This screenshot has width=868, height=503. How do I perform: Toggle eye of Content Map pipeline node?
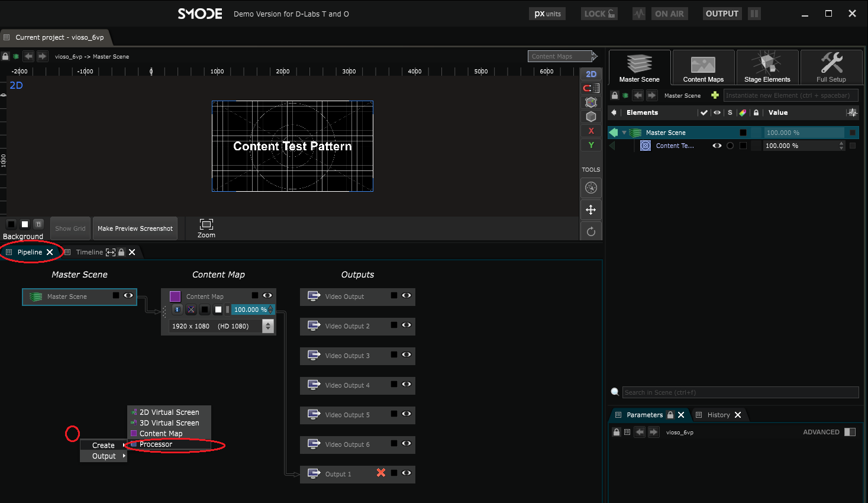(x=267, y=295)
